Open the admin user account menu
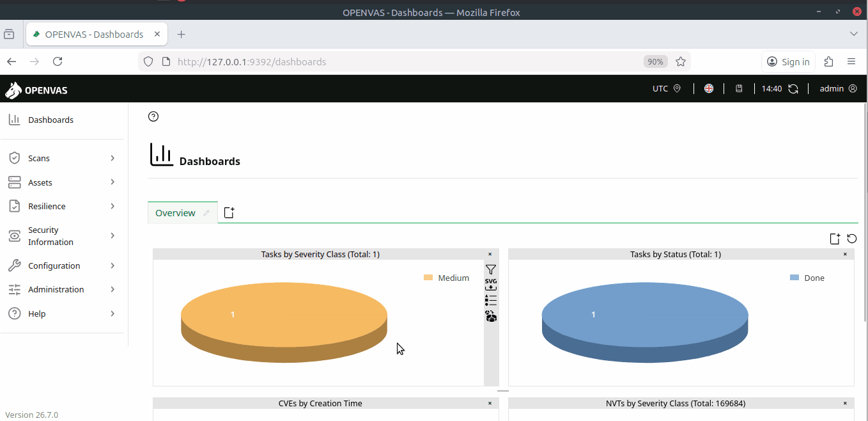868x421 pixels. pos(838,89)
